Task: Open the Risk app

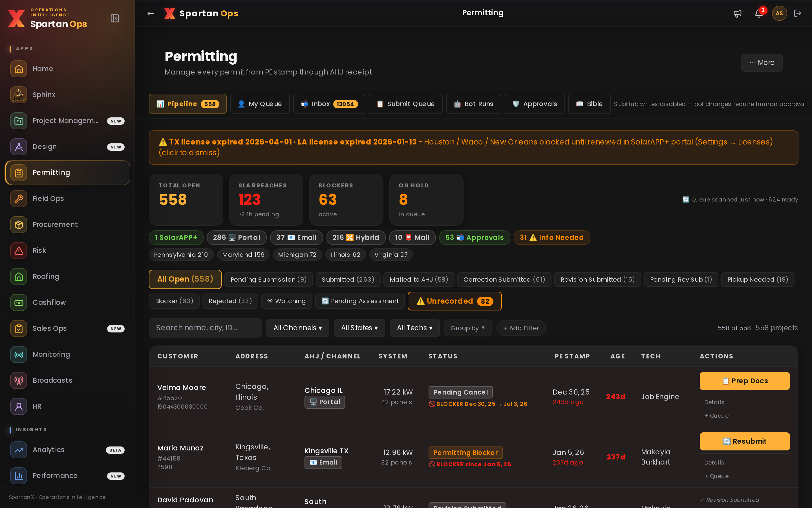Action: coord(67,251)
